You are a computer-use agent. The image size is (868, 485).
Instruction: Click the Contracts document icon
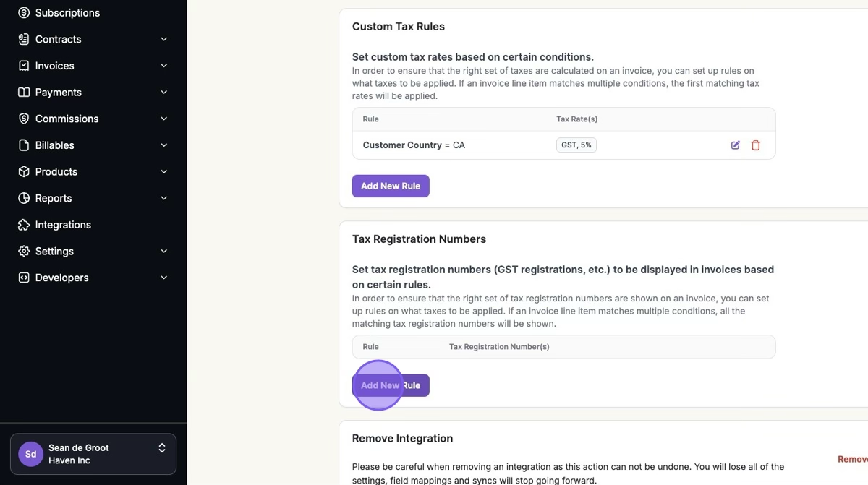click(24, 39)
